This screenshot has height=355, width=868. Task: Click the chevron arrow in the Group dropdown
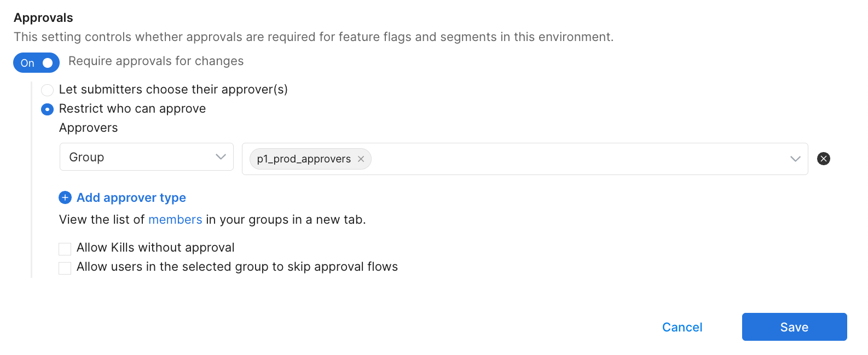coord(221,157)
